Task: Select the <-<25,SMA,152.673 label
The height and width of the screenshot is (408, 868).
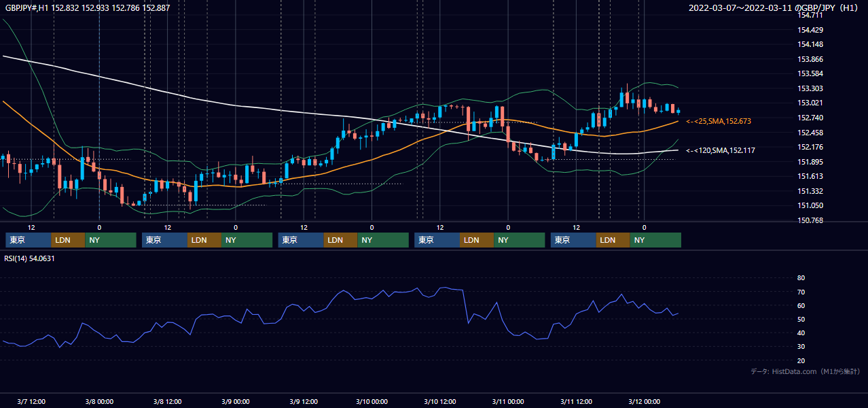Action: coord(719,121)
